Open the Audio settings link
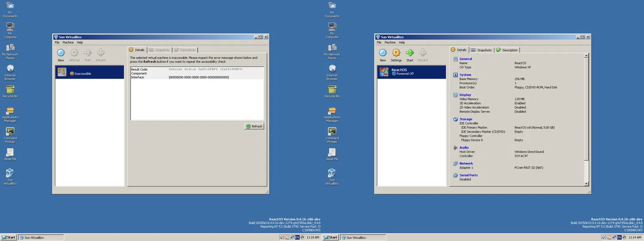 (x=464, y=148)
